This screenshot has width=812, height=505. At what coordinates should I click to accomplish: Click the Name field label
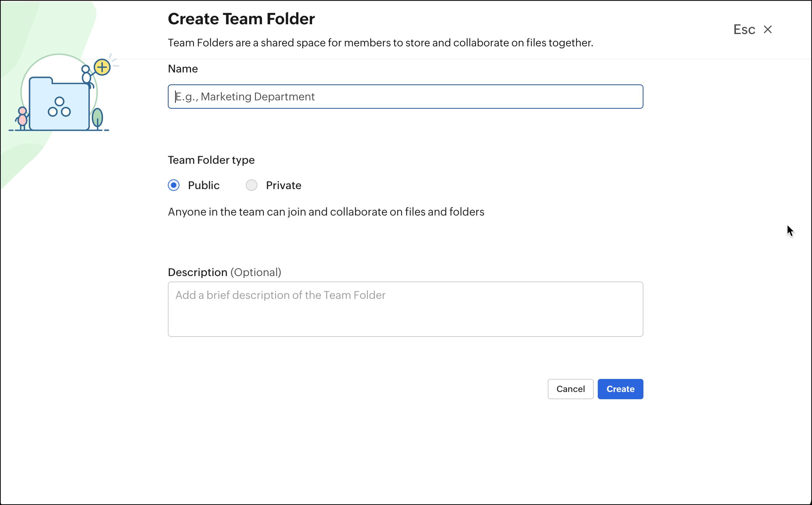click(183, 68)
